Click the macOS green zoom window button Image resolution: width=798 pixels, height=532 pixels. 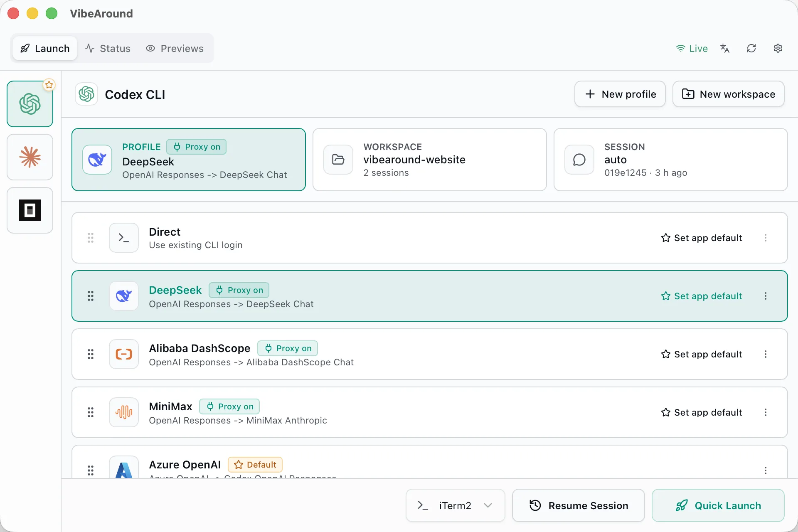coord(52,14)
